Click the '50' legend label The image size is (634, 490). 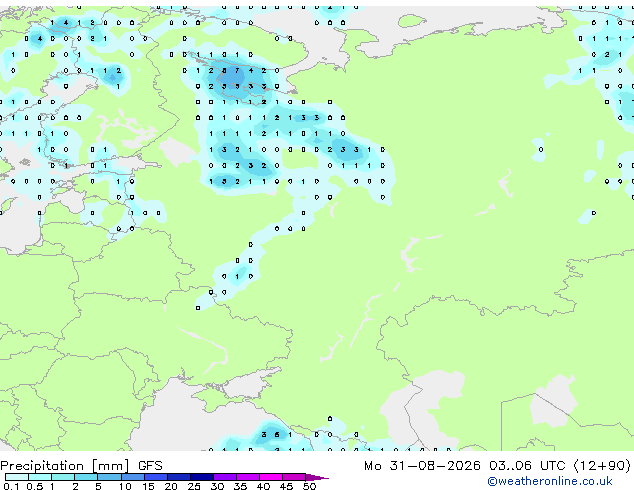[309, 486]
